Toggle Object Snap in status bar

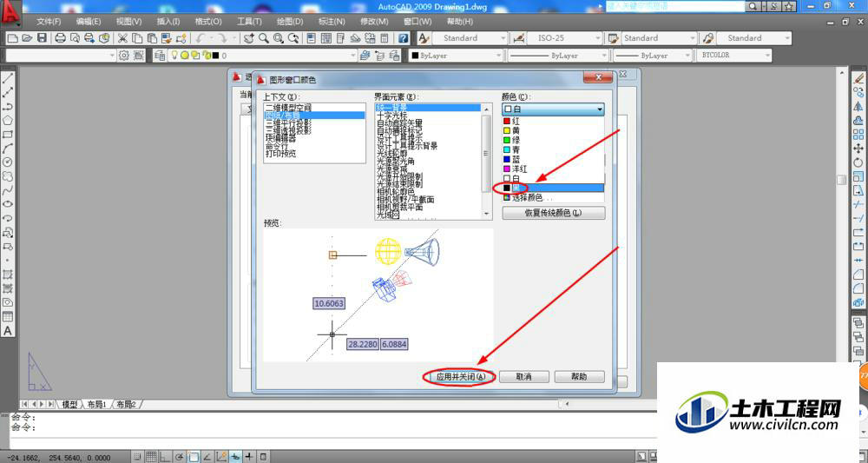[x=194, y=457]
